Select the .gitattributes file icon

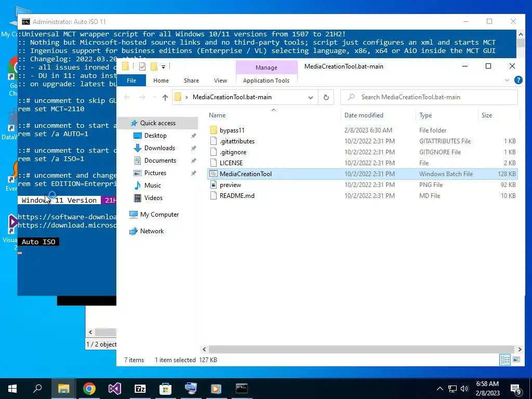[214, 141]
